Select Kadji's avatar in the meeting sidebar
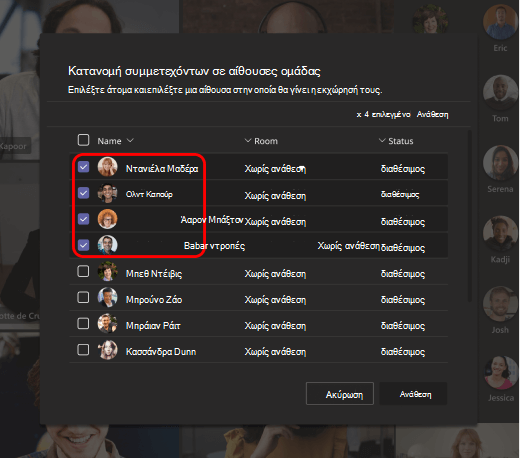The width and height of the screenshot is (520, 458). (500, 233)
